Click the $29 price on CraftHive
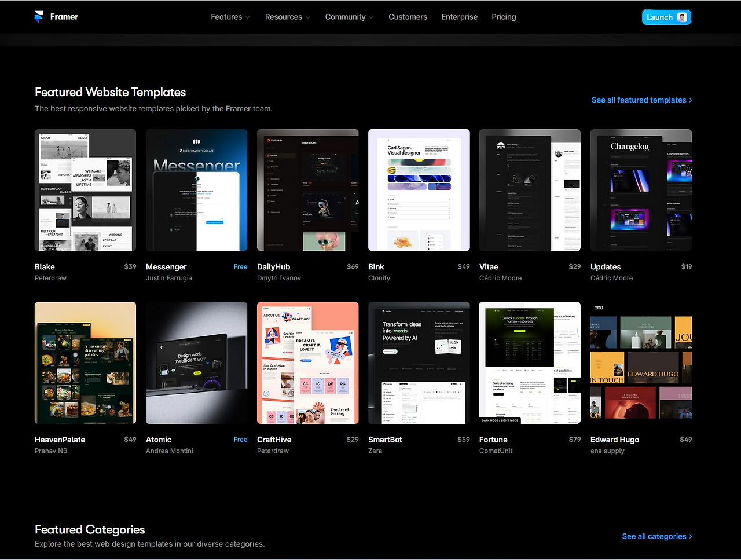This screenshot has width=741, height=560. click(x=353, y=439)
